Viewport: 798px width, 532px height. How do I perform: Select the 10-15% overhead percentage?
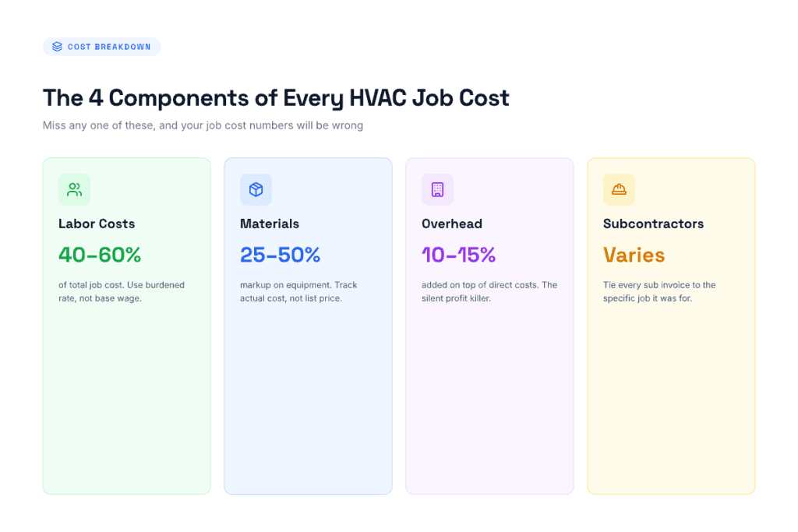click(x=458, y=255)
